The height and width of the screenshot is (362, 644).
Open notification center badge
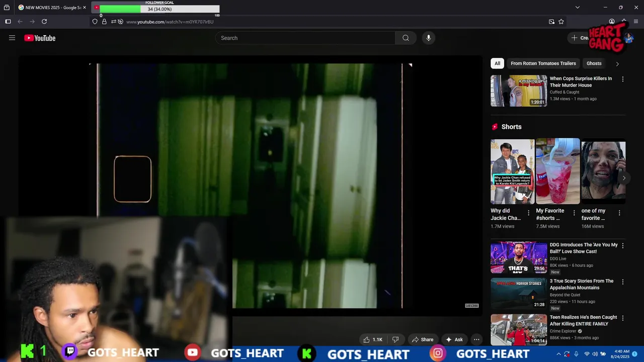point(635,354)
